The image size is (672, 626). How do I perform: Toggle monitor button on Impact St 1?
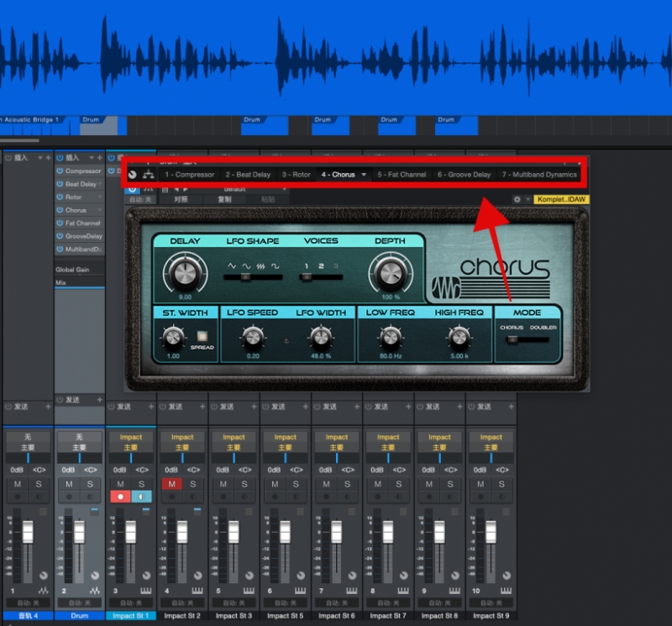pyautogui.click(x=141, y=497)
